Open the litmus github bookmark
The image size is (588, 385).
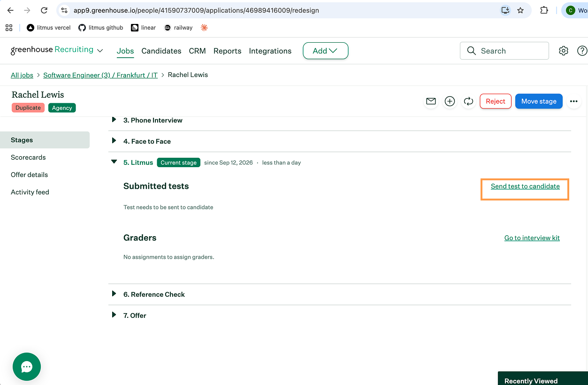pos(101,28)
